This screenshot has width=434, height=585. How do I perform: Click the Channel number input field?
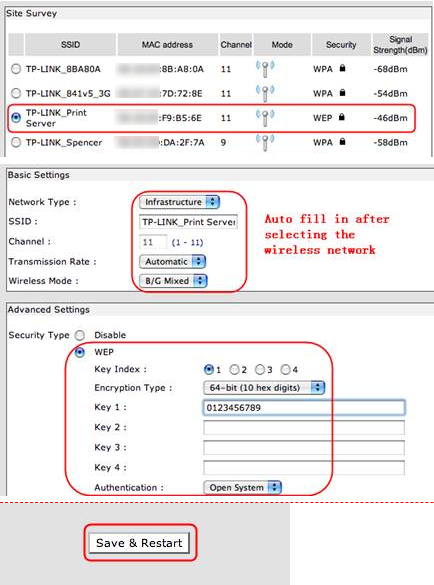153,242
